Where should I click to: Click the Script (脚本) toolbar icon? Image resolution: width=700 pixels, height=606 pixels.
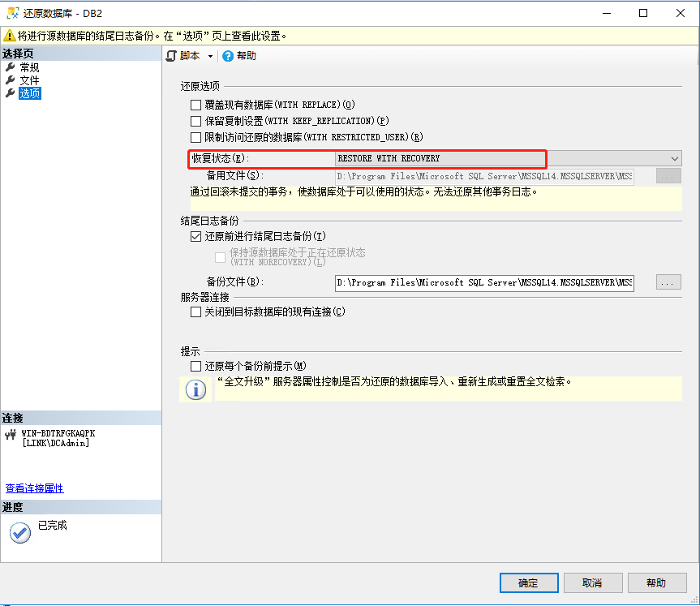[171, 56]
